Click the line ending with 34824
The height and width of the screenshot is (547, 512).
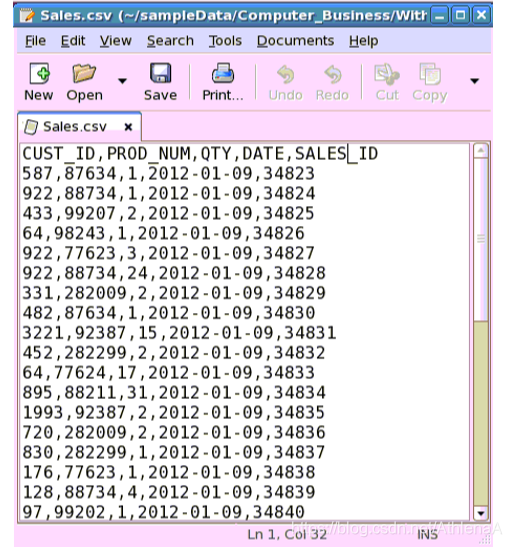click(x=169, y=194)
